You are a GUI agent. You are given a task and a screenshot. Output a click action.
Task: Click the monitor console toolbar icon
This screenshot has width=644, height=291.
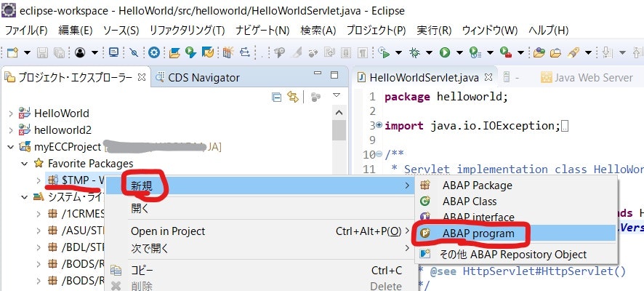point(114,52)
